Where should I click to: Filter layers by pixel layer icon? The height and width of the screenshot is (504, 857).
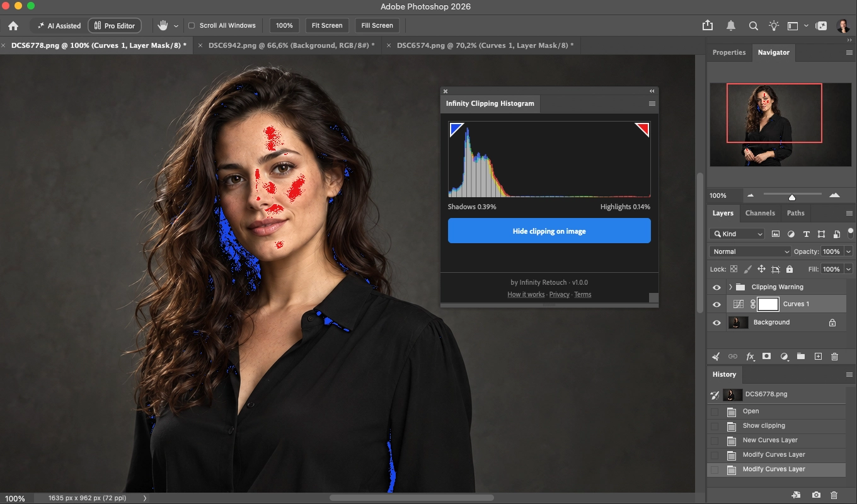776,234
